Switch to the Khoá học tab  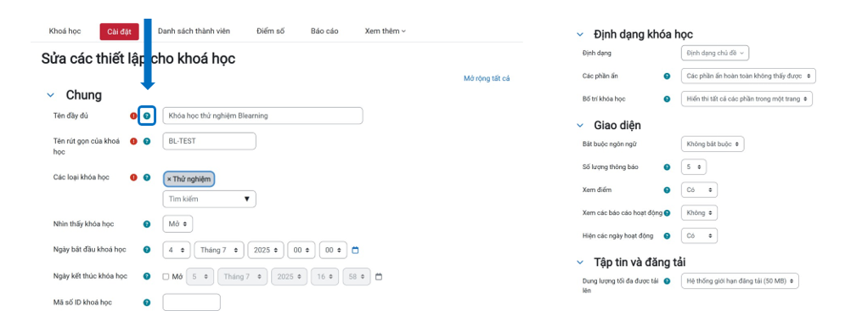pyautogui.click(x=65, y=31)
